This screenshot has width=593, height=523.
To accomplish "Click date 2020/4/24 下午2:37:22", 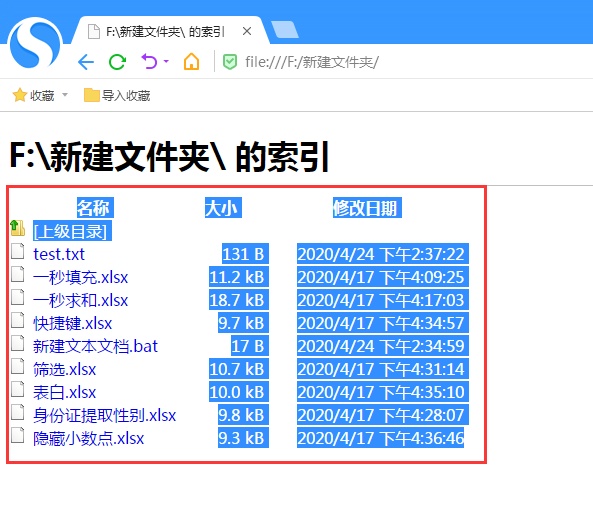I will pos(383,254).
